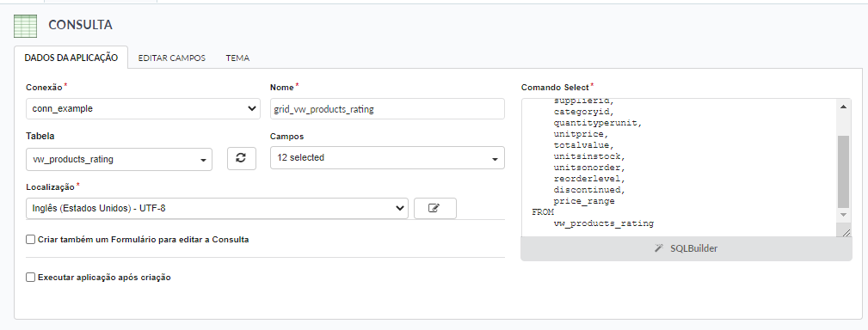Open the Campos 12 selected dropdown
The height and width of the screenshot is (330, 868).
pyautogui.click(x=387, y=157)
